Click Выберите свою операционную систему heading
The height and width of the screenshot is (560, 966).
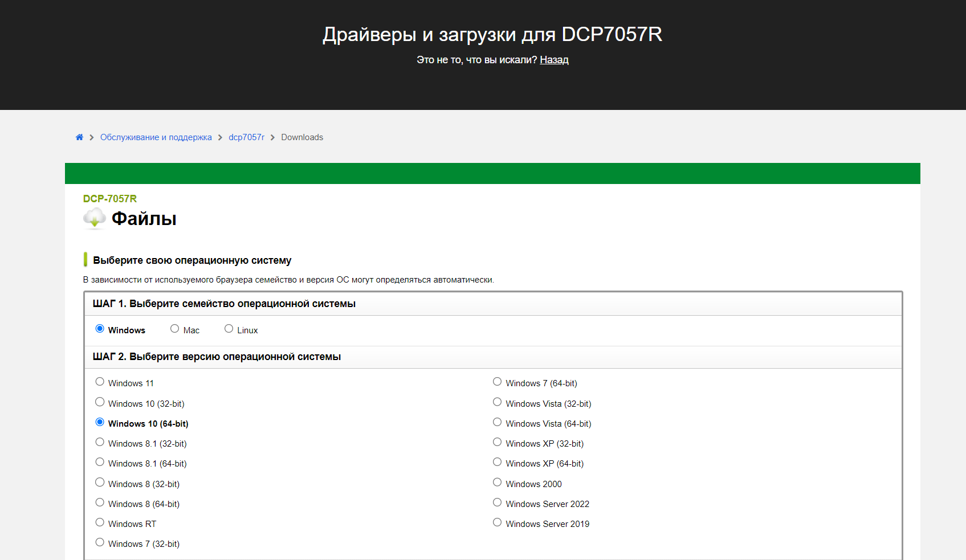click(192, 260)
